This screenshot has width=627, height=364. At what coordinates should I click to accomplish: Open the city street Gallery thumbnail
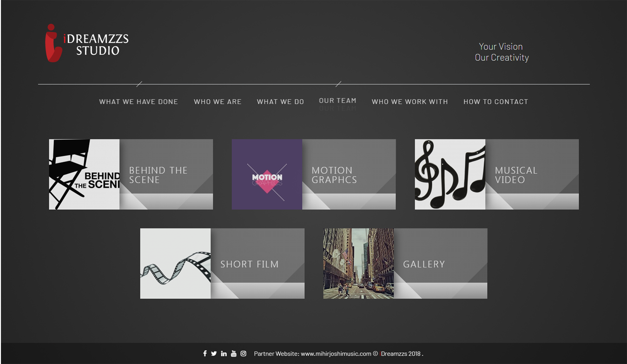(x=358, y=263)
